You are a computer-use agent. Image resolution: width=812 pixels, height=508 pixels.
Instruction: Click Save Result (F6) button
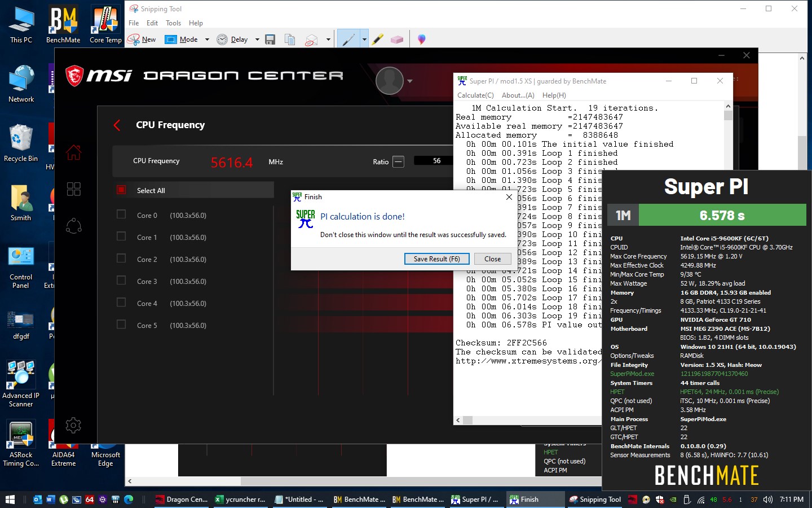[x=436, y=259]
